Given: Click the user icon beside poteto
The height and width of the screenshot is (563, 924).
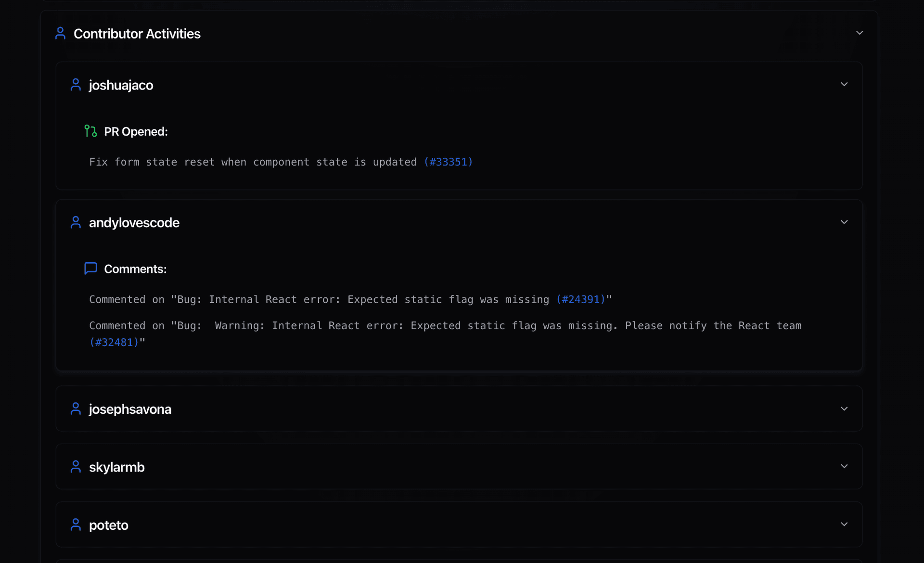Looking at the screenshot, I should pos(76,525).
